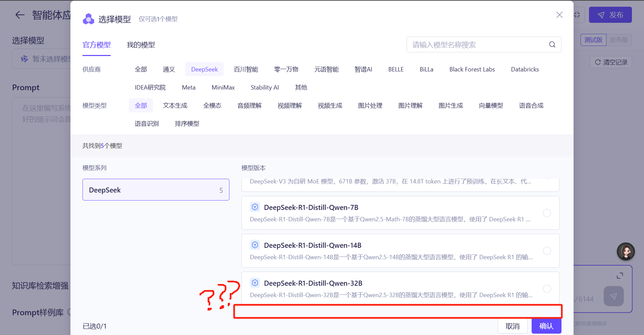Select model type 全模态
The image size is (644, 335).
(x=212, y=106)
